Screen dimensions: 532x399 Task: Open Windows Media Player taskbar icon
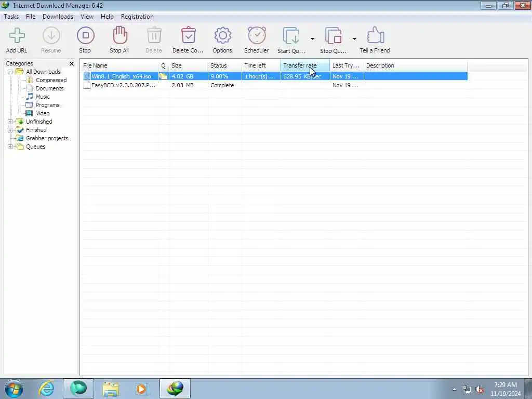click(x=141, y=389)
